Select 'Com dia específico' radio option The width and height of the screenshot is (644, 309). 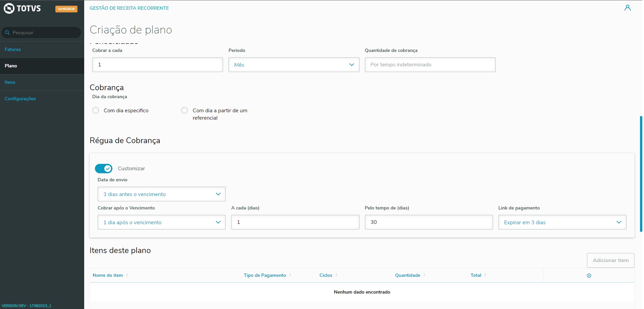(96, 111)
